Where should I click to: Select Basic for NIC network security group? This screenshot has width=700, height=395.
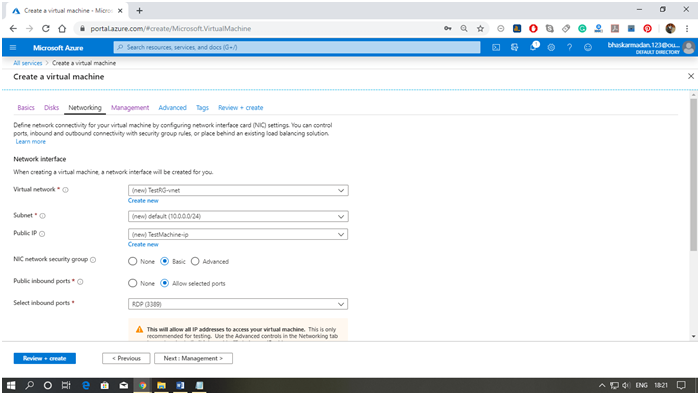point(164,262)
